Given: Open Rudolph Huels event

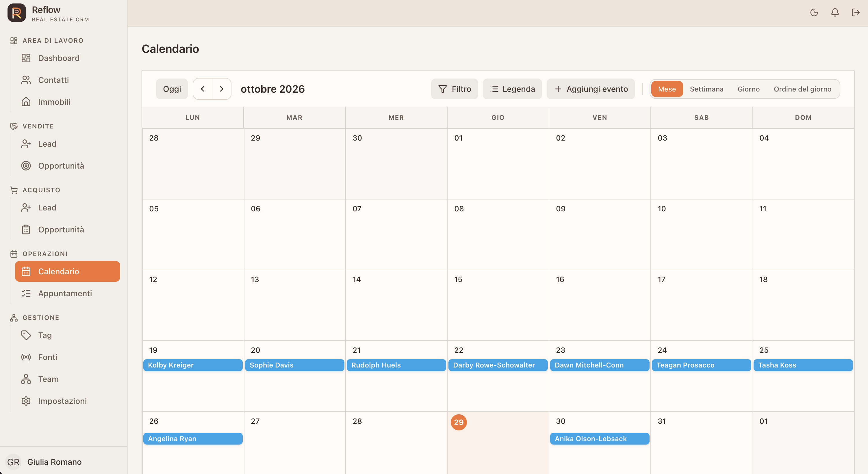Looking at the screenshot, I should point(396,365).
